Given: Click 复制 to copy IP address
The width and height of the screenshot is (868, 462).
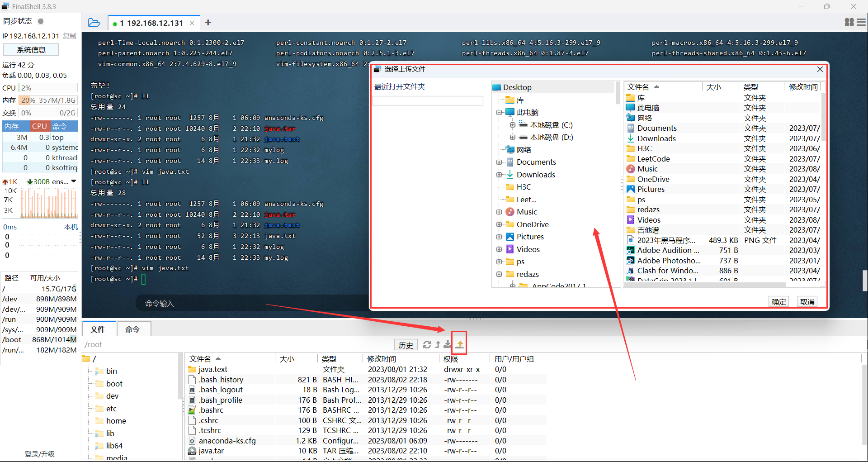Looking at the screenshot, I should click(x=70, y=36).
